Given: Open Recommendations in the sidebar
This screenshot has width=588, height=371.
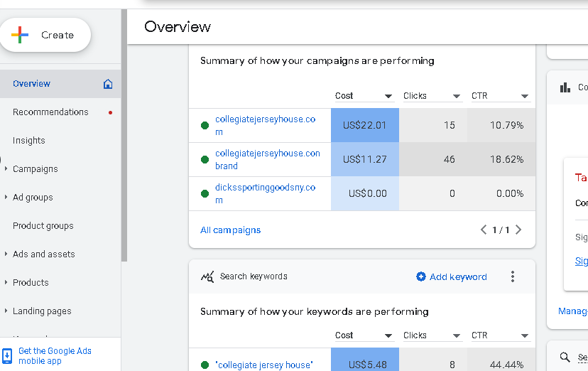Looking at the screenshot, I should [50, 112].
